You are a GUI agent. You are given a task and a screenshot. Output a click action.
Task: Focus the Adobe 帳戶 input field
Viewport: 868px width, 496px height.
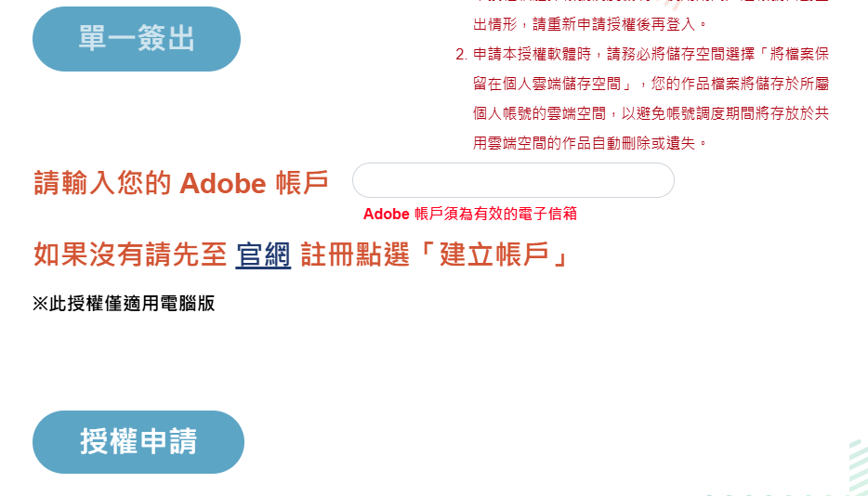tap(513, 180)
